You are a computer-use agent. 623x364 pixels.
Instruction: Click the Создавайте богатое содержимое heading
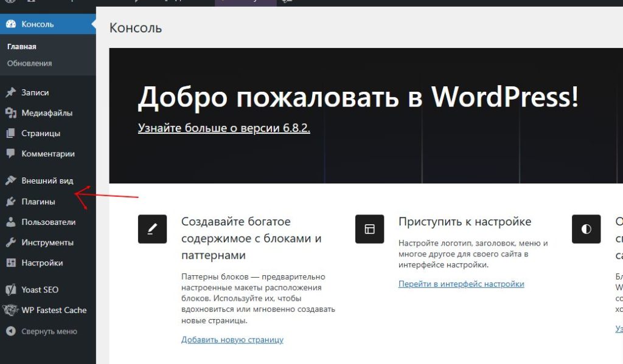pos(251,238)
